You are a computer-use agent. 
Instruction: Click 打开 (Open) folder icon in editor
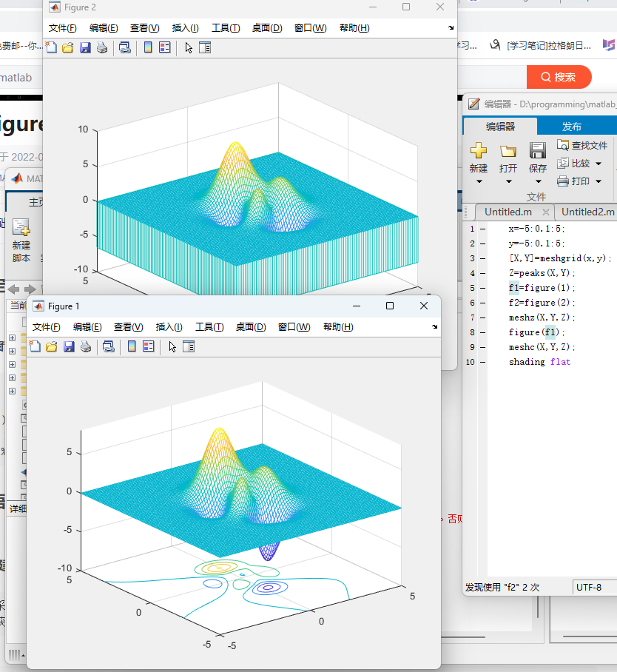point(508,151)
